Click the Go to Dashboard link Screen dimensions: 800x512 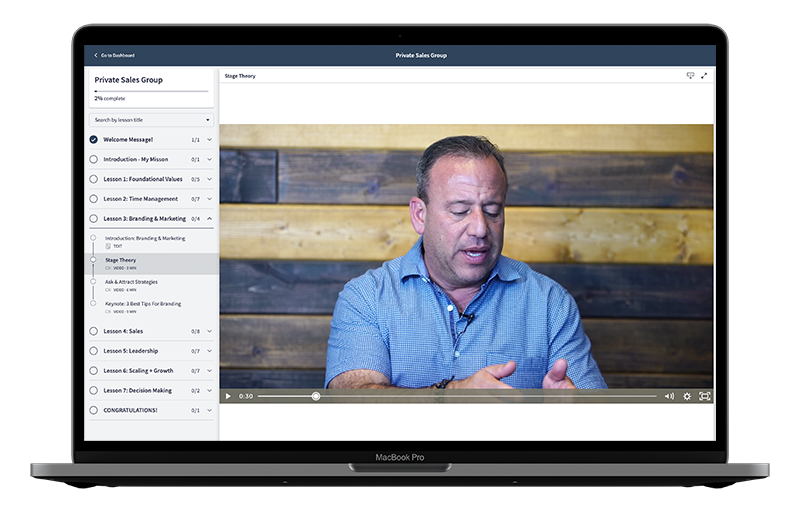click(117, 55)
